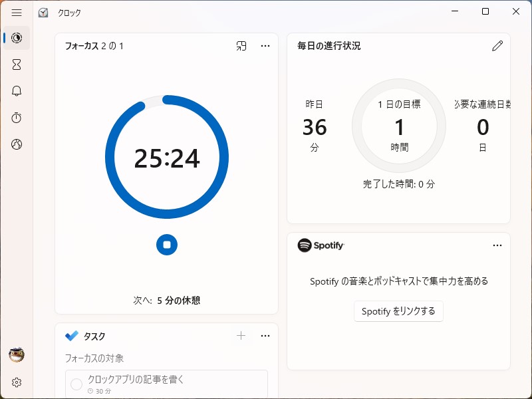This screenshot has width=532, height=399.
Task: Click the Clock icon in the title bar
Action: (43, 12)
